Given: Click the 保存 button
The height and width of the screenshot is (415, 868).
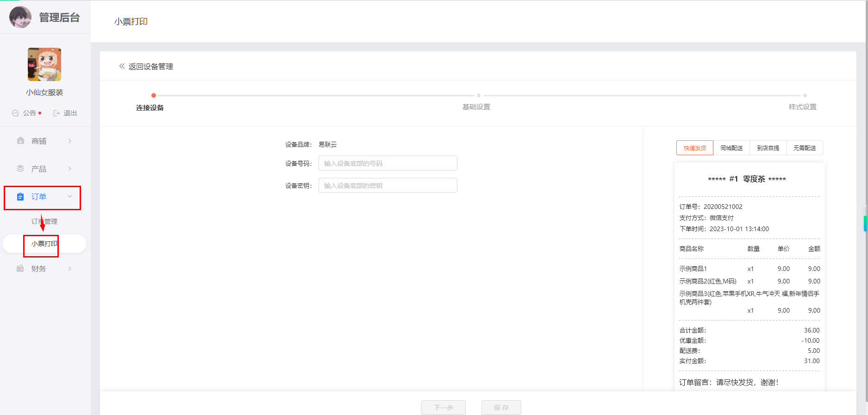Looking at the screenshot, I should pyautogui.click(x=501, y=408).
